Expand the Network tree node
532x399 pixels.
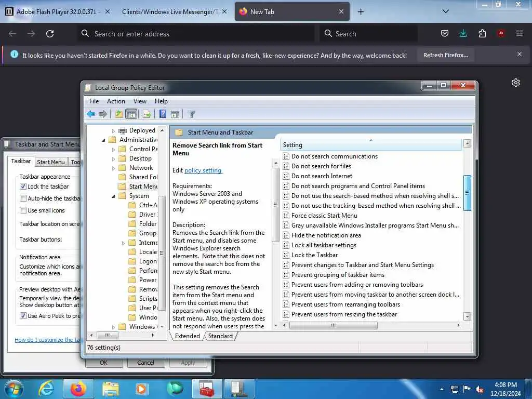tap(113, 168)
